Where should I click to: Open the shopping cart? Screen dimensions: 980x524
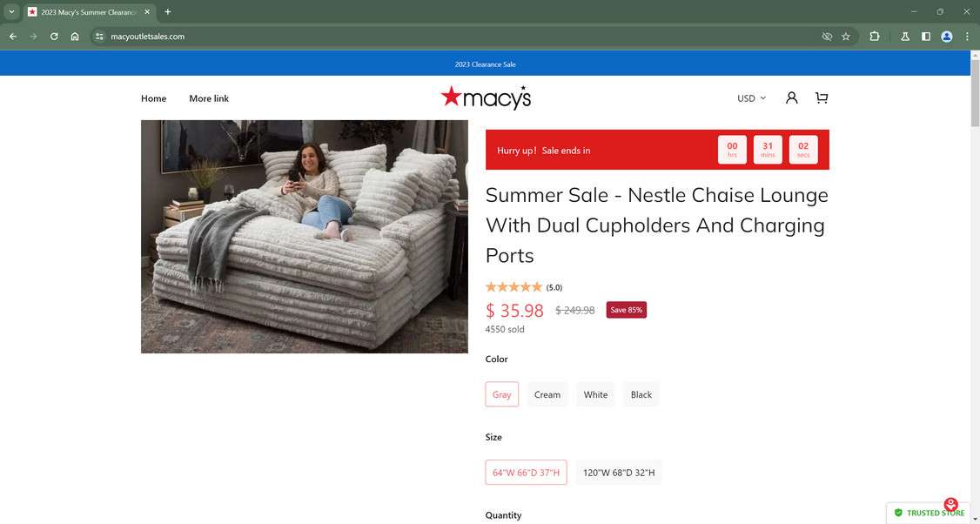821,98
